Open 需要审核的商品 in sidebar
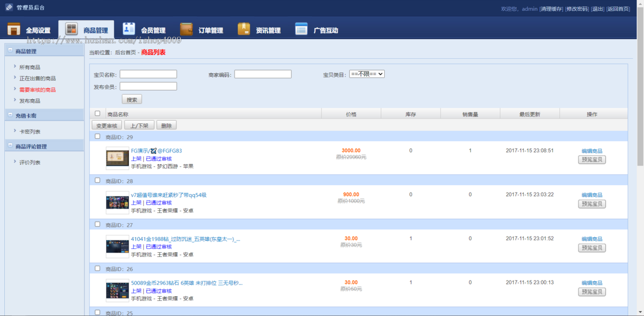Image resolution: width=644 pixels, height=316 pixels. tap(38, 90)
